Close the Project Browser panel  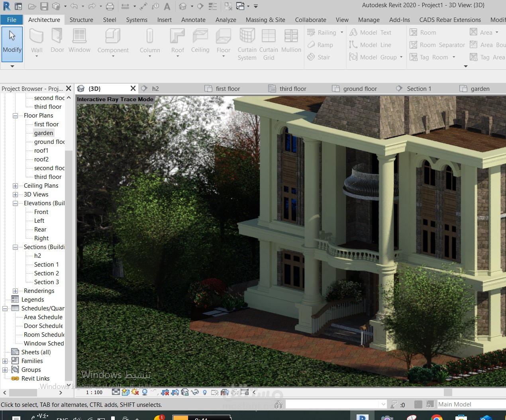[69, 88]
